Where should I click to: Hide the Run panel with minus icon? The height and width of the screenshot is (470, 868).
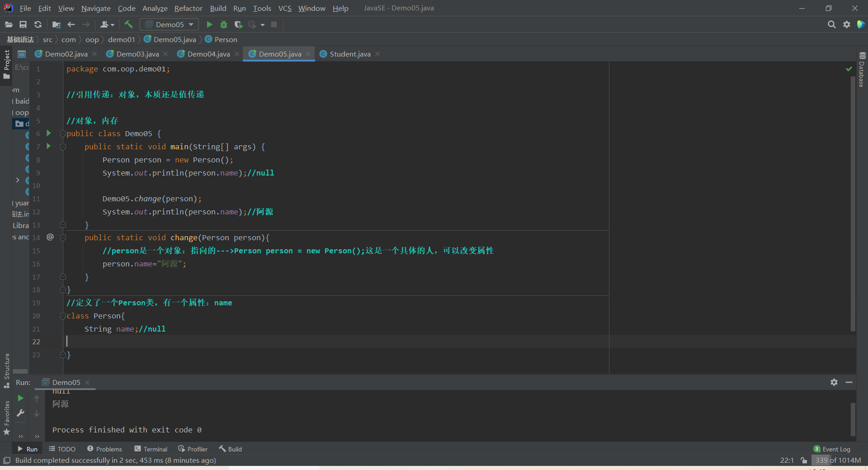tap(849, 382)
